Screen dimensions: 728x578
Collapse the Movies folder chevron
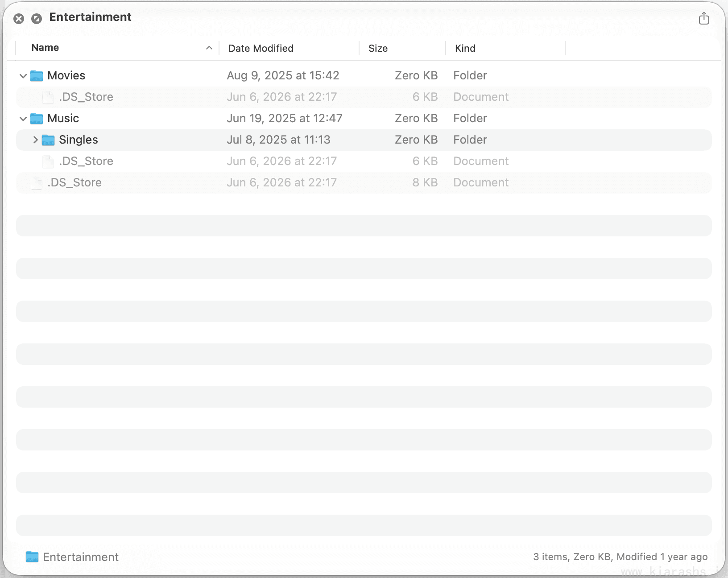(23, 76)
